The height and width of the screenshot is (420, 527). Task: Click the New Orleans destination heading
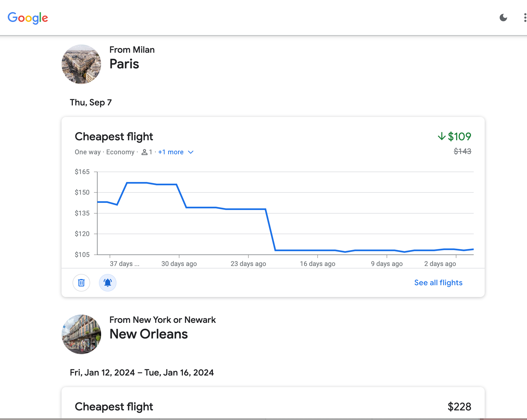click(x=148, y=334)
